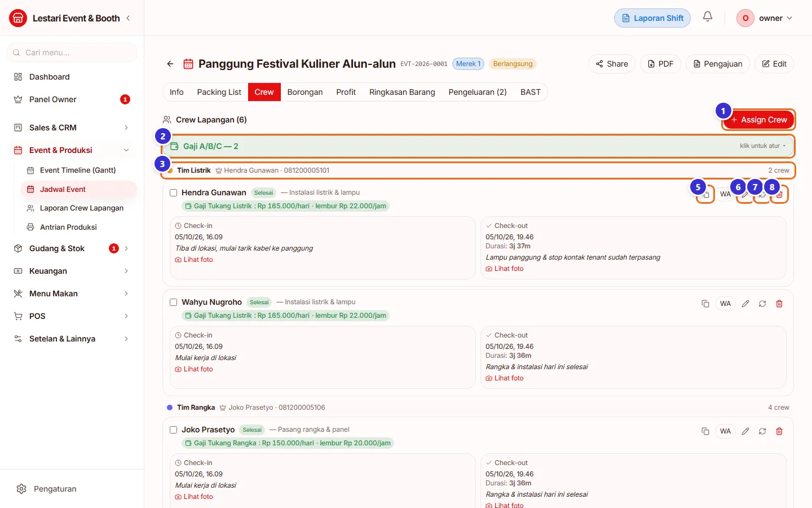
Task: Expand the Gudang & Stok menu
Action: click(72, 248)
